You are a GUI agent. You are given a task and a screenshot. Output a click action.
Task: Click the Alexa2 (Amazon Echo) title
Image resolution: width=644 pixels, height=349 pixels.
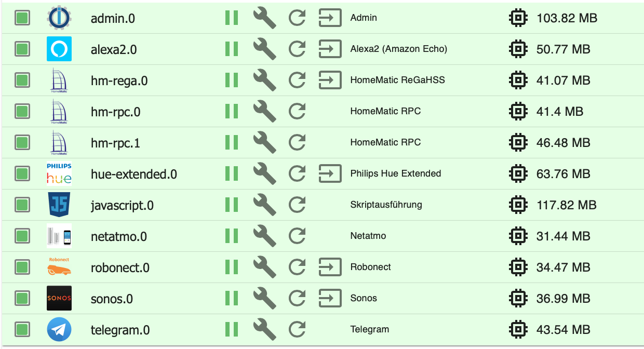coord(399,49)
